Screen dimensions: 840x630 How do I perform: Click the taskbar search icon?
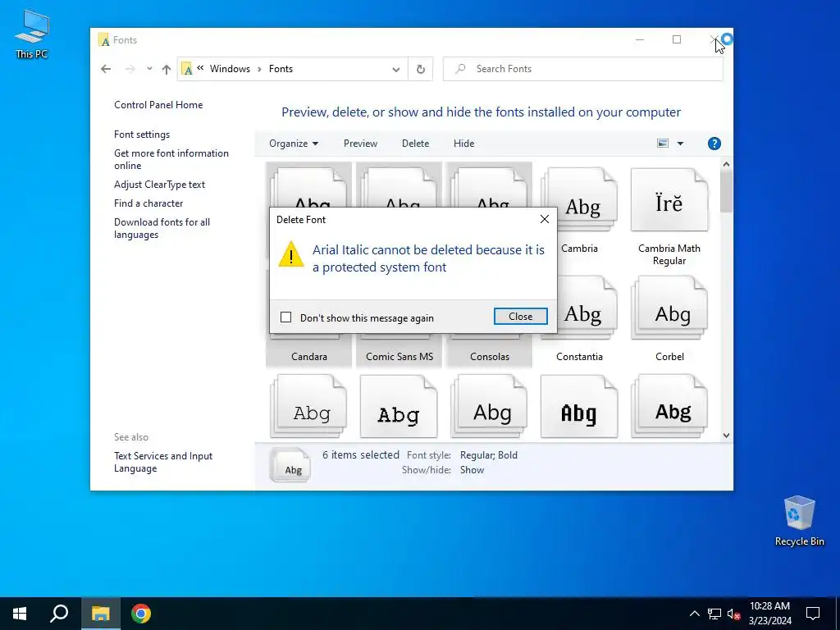[x=59, y=614]
